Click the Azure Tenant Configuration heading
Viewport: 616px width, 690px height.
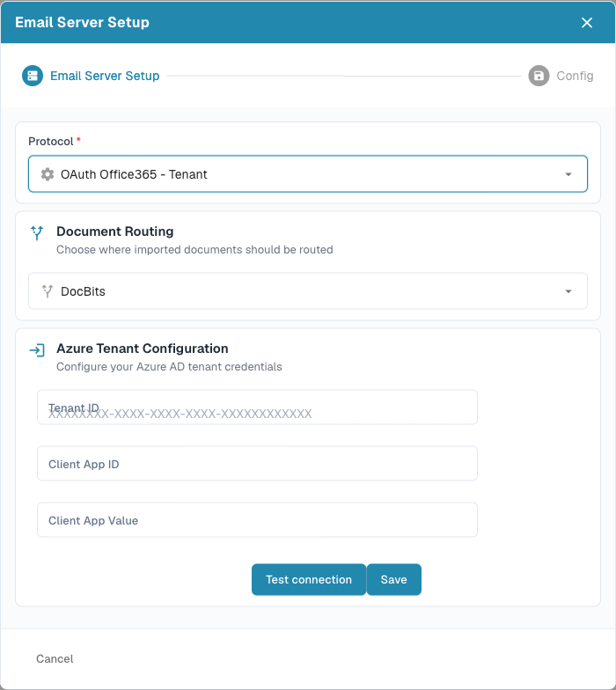[143, 349]
